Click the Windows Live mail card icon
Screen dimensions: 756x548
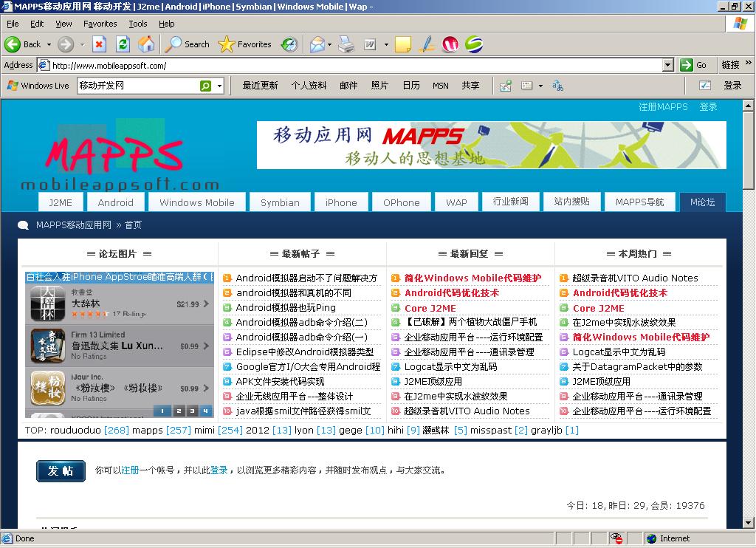526,86
